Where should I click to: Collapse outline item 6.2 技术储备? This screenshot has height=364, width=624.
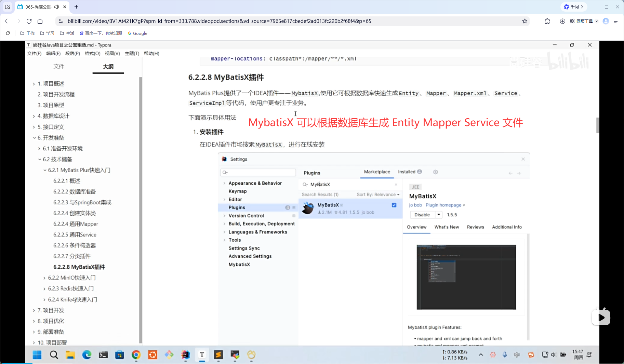pos(39,160)
